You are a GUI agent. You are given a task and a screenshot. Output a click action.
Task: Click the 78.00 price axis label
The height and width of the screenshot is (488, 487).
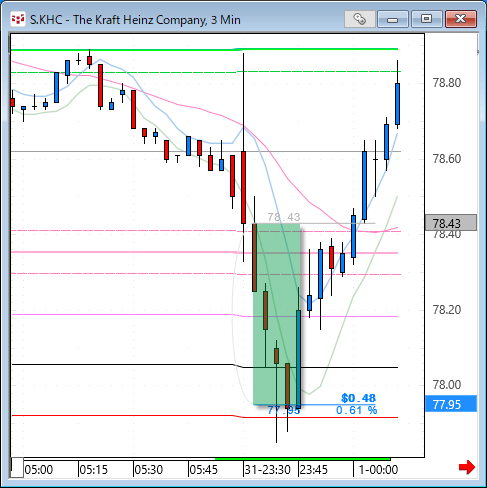pyautogui.click(x=447, y=385)
